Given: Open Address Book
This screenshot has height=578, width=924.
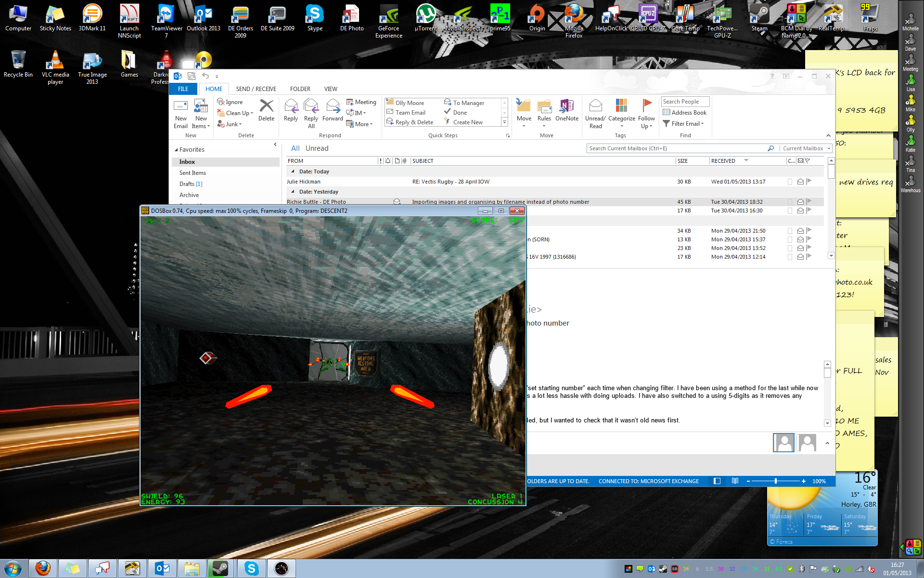Looking at the screenshot, I should (x=684, y=113).
